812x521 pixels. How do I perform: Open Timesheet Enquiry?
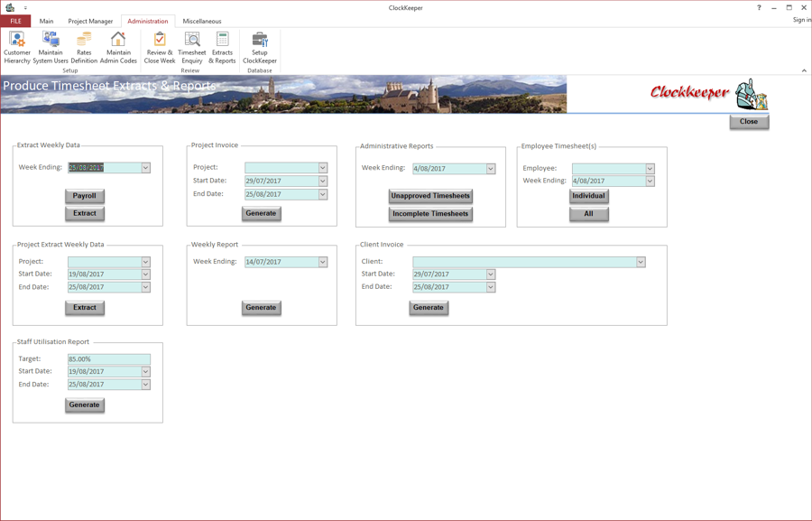click(x=191, y=47)
